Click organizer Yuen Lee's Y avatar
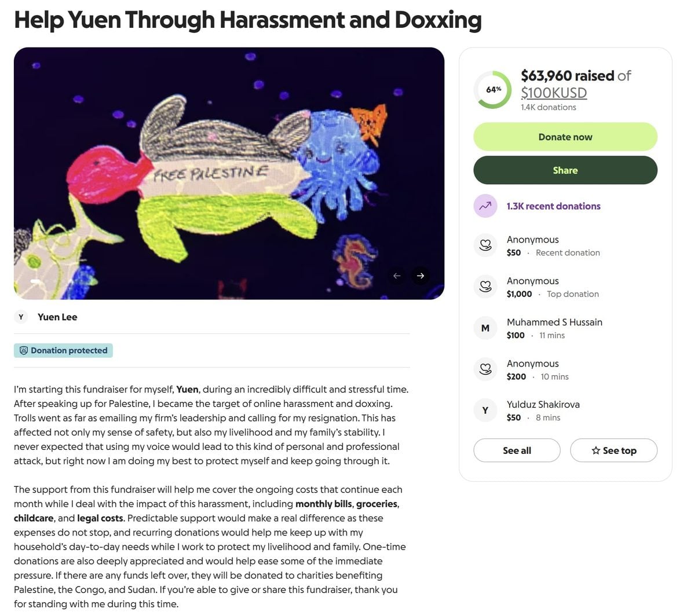683x616 pixels. pos(21,317)
